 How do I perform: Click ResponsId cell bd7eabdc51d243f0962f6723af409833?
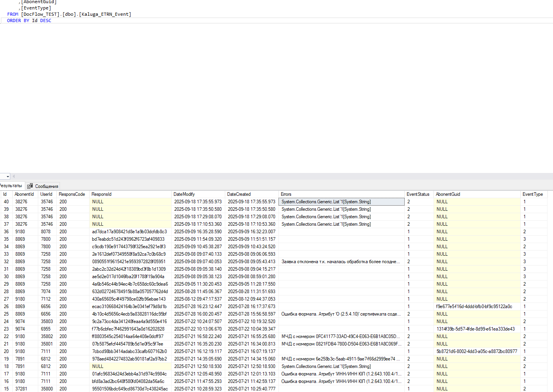pos(130,239)
